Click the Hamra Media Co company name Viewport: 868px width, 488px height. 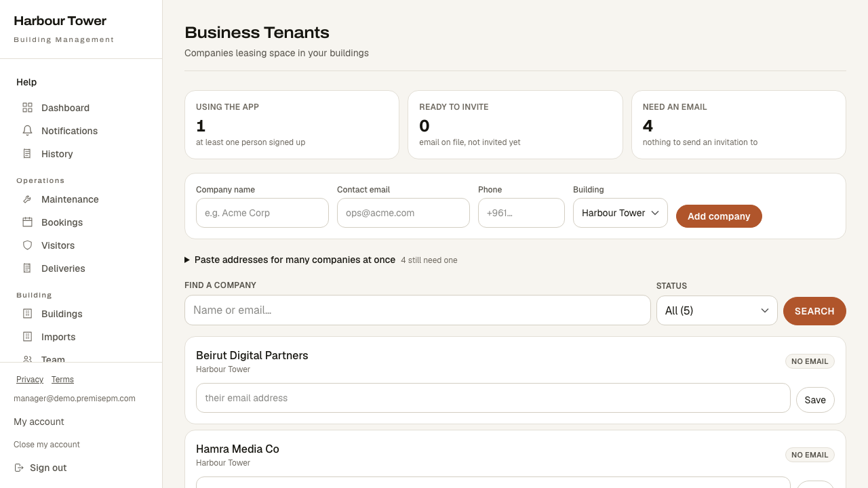pos(237,449)
